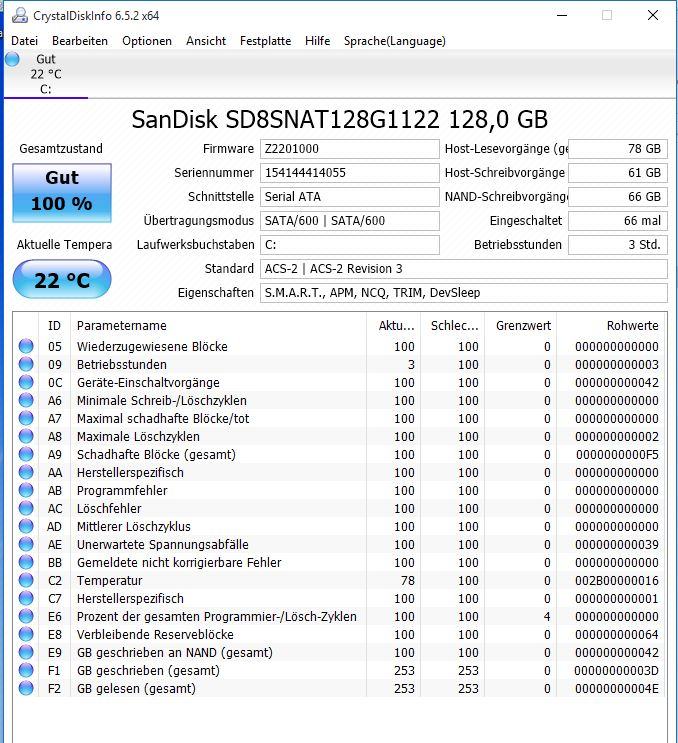Click the Schlec... column header
Screen dimensions: 678x743
pyautogui.click(x=452, y=326)
